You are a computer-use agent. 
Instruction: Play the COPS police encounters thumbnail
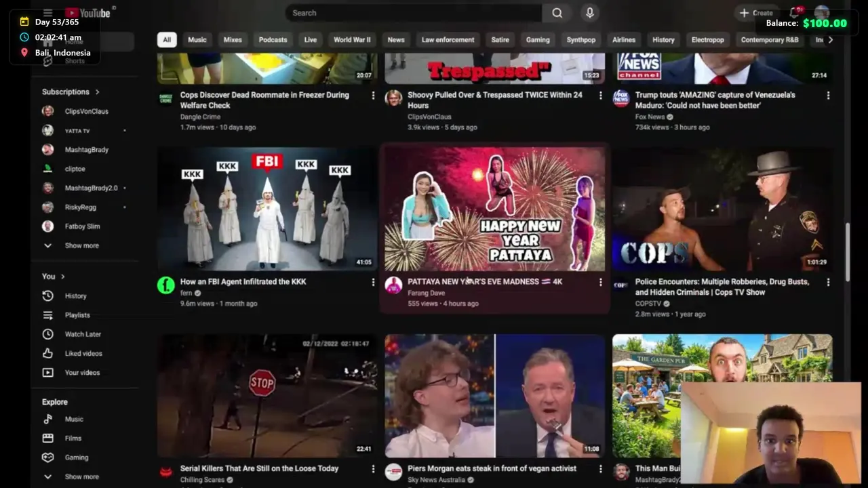(722, 209)
